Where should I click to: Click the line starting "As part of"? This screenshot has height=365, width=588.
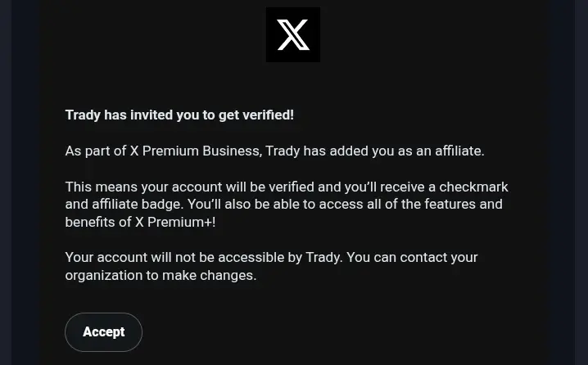click(x=274, y=151)
